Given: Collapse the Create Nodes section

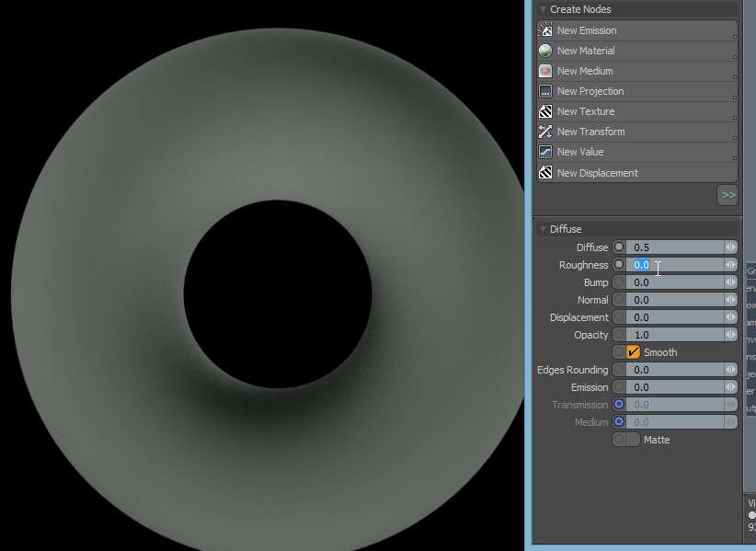Looking at the screenshot, I should click(x=543, y=9).
